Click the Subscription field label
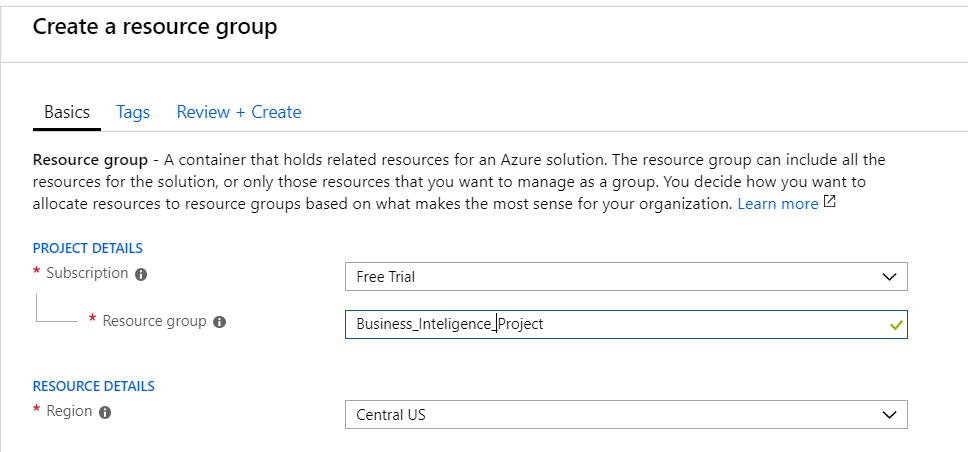Screen dimensions: 968x452 coord(87,273)
